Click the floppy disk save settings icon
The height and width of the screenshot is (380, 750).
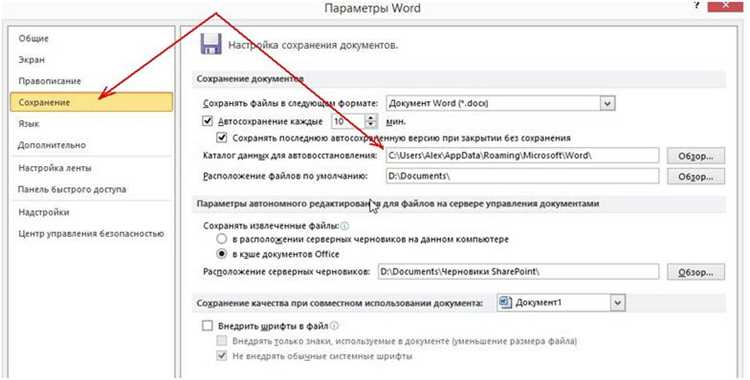click(x=210, y=45)
